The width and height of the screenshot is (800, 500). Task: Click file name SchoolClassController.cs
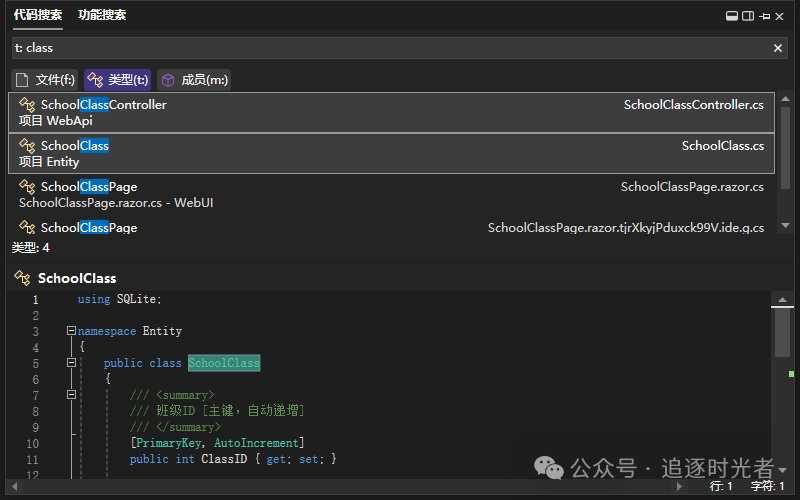coord(693,105)
